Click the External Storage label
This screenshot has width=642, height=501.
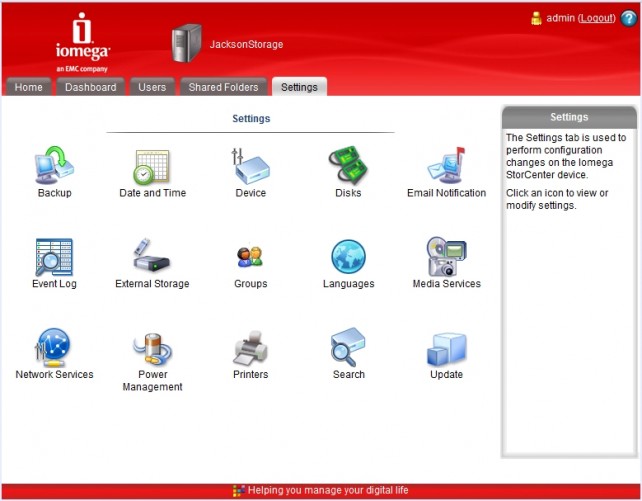coord(152,284)
